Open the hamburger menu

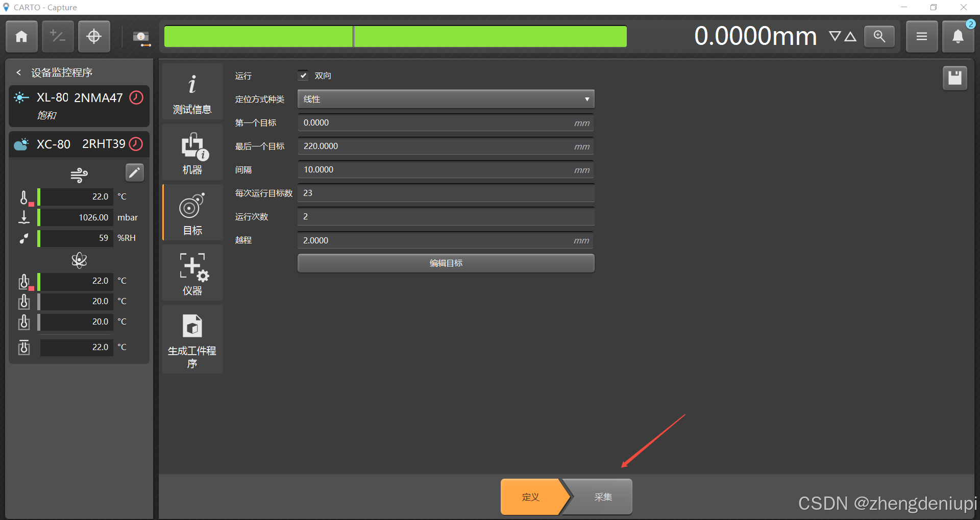click(921, 36)
